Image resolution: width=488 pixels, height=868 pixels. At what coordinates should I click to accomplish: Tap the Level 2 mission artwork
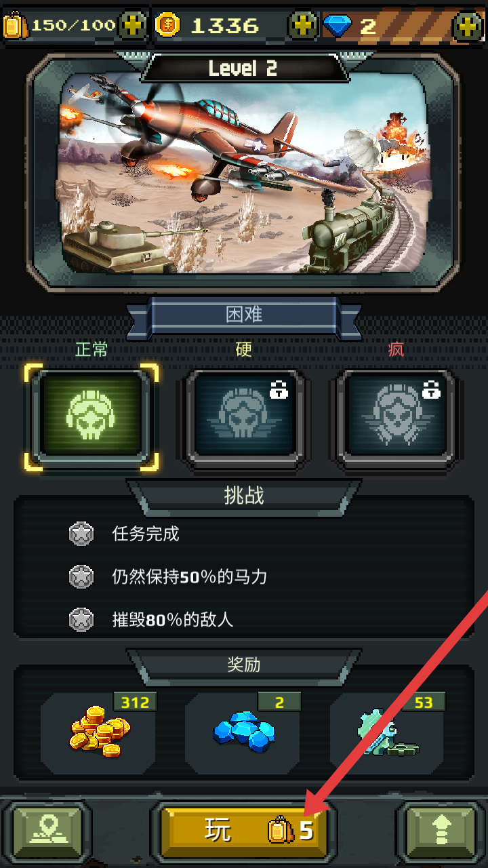[x=244, y=173]
